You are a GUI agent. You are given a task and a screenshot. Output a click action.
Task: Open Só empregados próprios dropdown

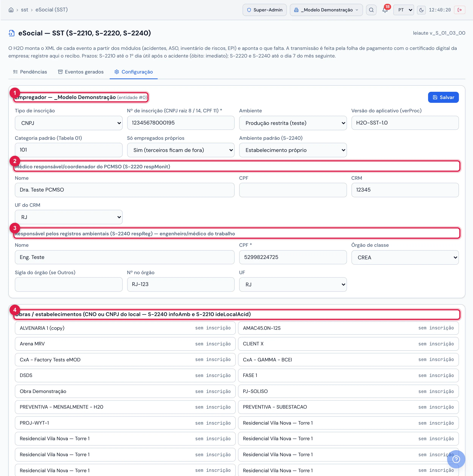[181, 150]
